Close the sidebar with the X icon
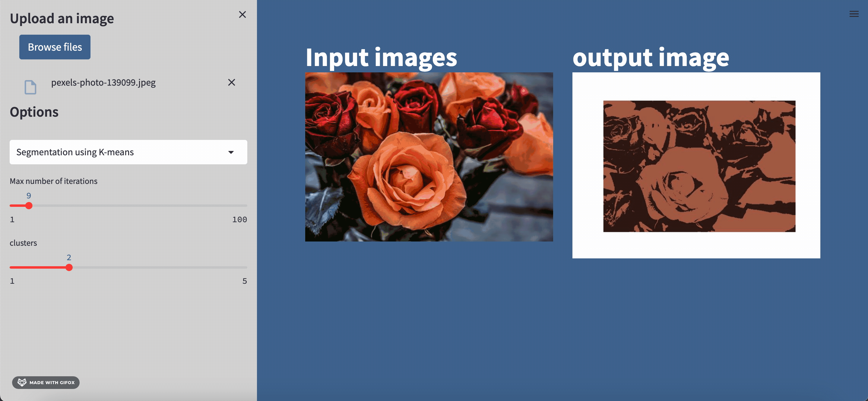 pos(242,14)
